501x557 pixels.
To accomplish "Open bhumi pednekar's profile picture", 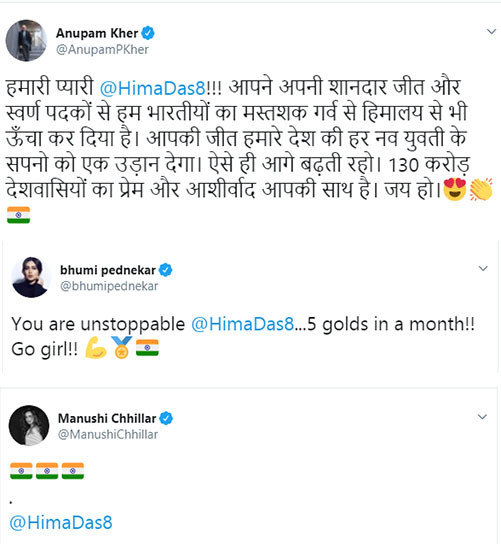I will point(31,277).
